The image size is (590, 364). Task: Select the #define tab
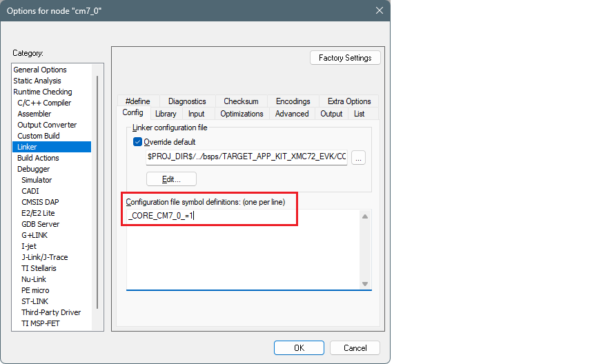pos(137,101)
